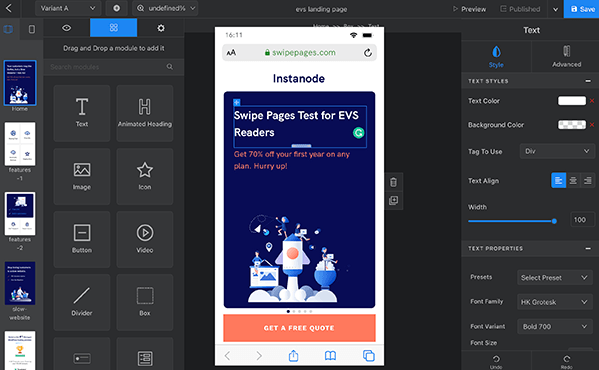The width and height of the screenshot is (599, 370).
Task: Click the search magnifier in modules search
Action: pos(170,67)
